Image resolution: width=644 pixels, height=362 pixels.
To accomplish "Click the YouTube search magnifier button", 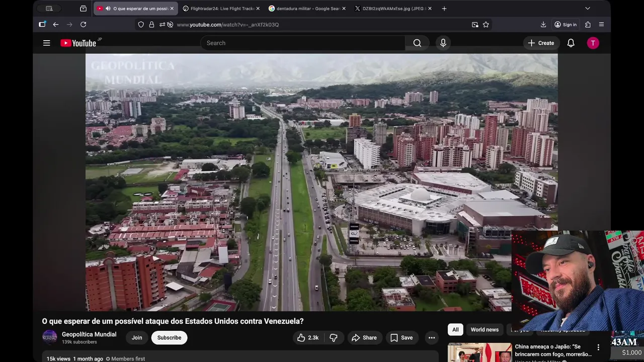I will coord(417,43).
